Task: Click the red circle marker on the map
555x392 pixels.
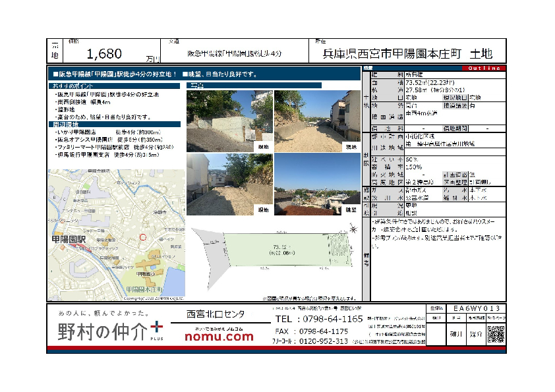Action: [142, 237]
